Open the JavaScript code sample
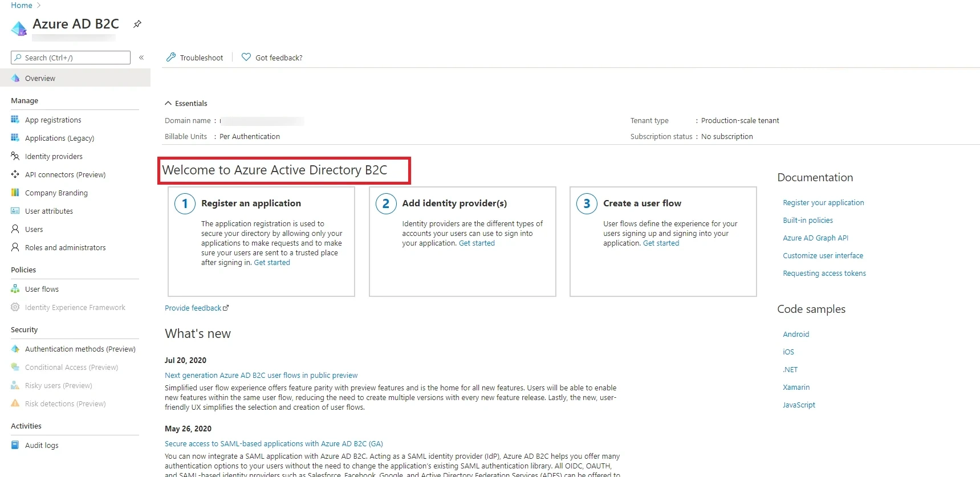Image resolution: width=980 pixels, height=477 pixels. tap(799, 405)
